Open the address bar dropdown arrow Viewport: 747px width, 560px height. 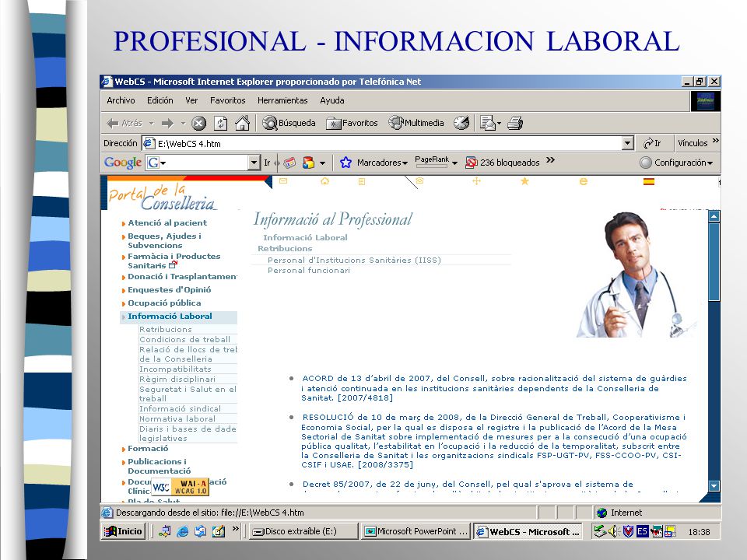627,143
